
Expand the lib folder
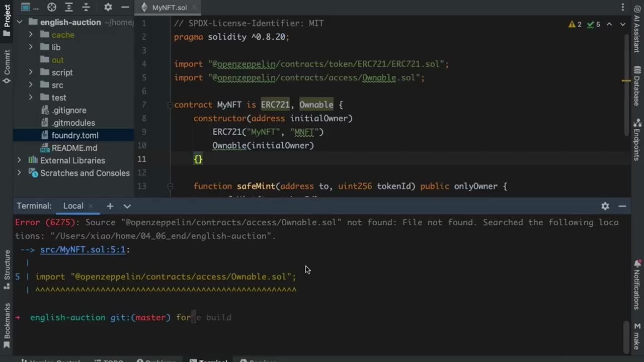pyautogui.click(x=31, y=47)
